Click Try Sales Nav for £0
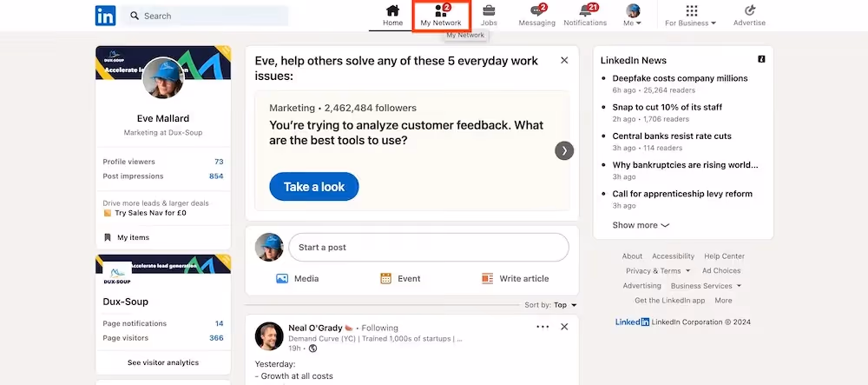Image resolution: width=868 pixels, height=385 pixels. (x=145, y=213)
